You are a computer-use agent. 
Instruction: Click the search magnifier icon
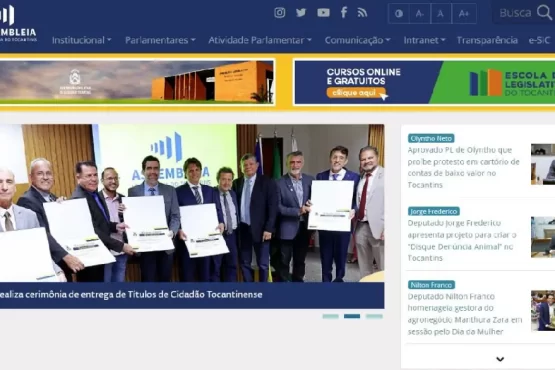click(x=544, y=12)
